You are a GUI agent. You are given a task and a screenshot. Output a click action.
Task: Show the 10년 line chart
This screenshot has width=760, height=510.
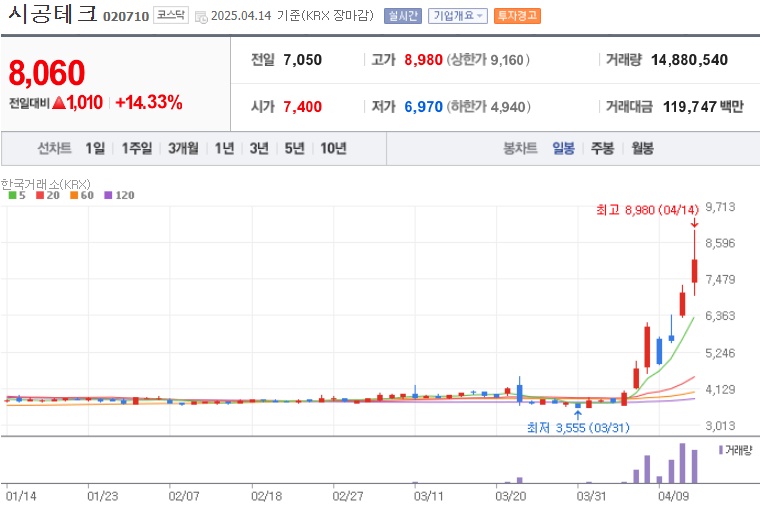point(333,148)
